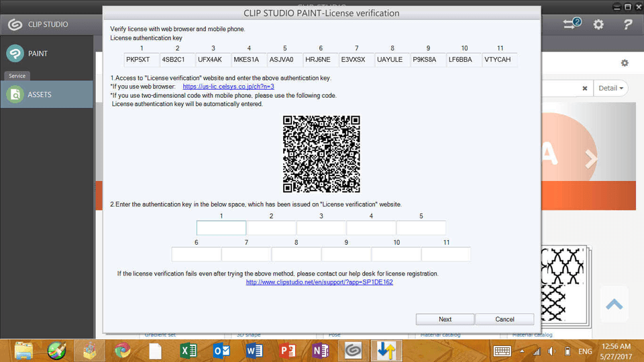Click the Next button
644x362 pixels.
(445, 319)
